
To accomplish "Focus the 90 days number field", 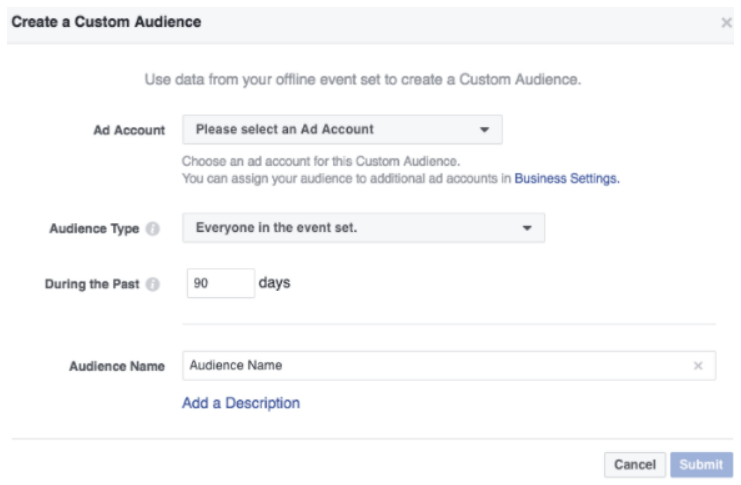I will coord(220,283).
